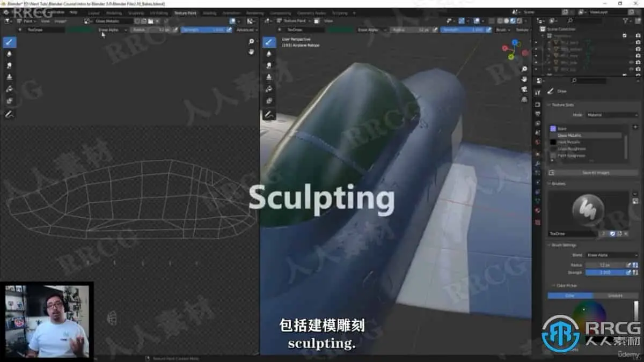Viewport: 644px width, 362px height.
Task: Open Blend dropdown in image editor header
Action: click(x=113, y=30)
